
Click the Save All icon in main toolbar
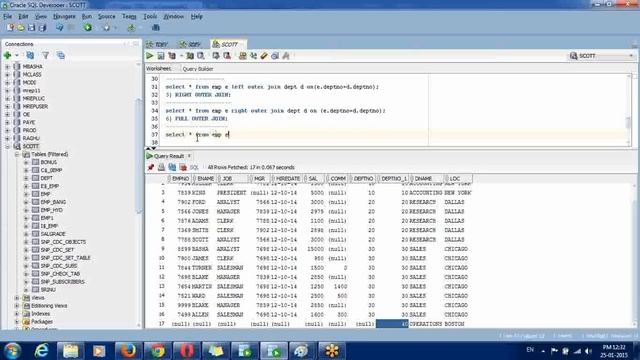(x=42, y=28)
